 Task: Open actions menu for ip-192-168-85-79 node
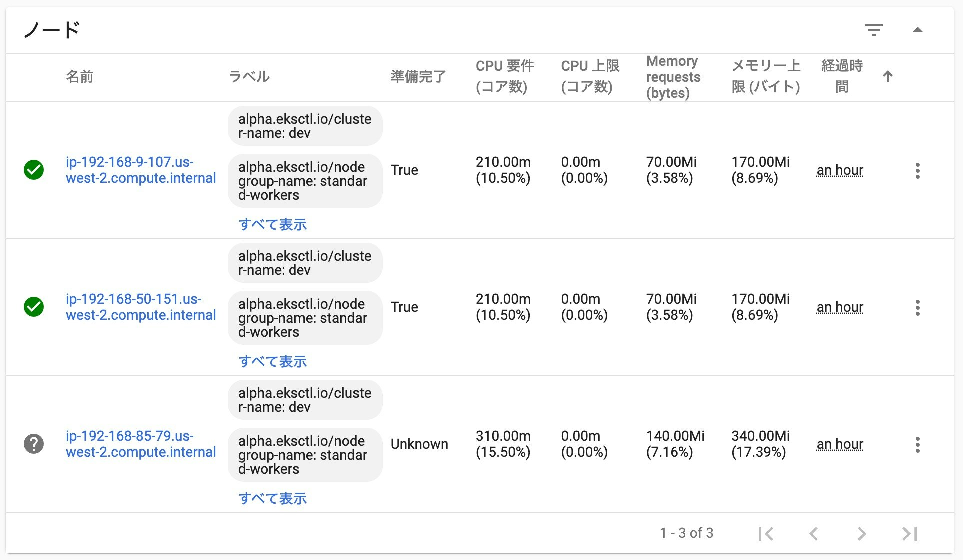(918, 444)
